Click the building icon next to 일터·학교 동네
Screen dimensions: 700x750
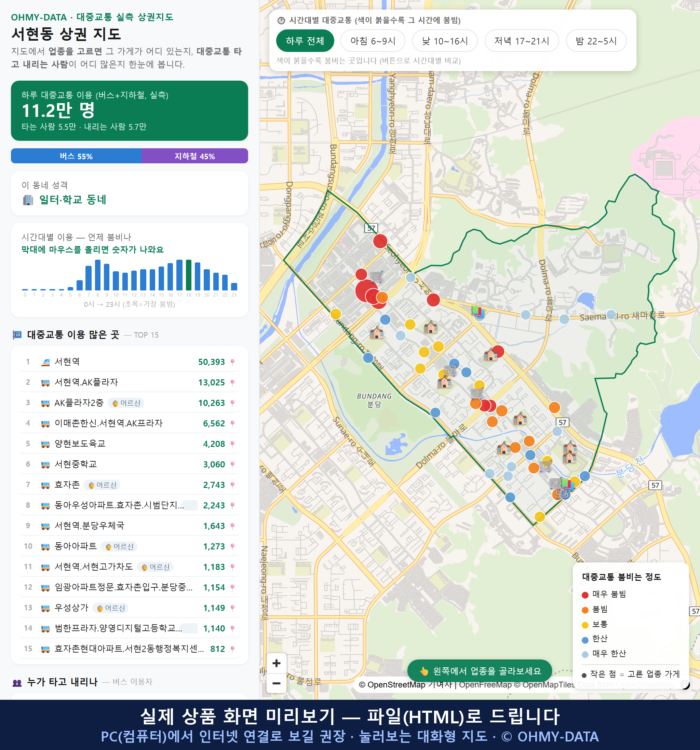coord(28,200)
